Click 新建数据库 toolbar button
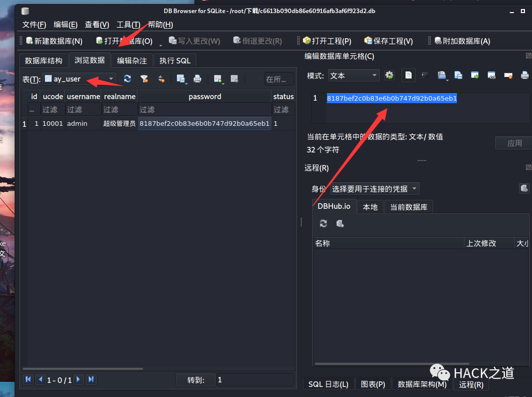 click(54, 41)
